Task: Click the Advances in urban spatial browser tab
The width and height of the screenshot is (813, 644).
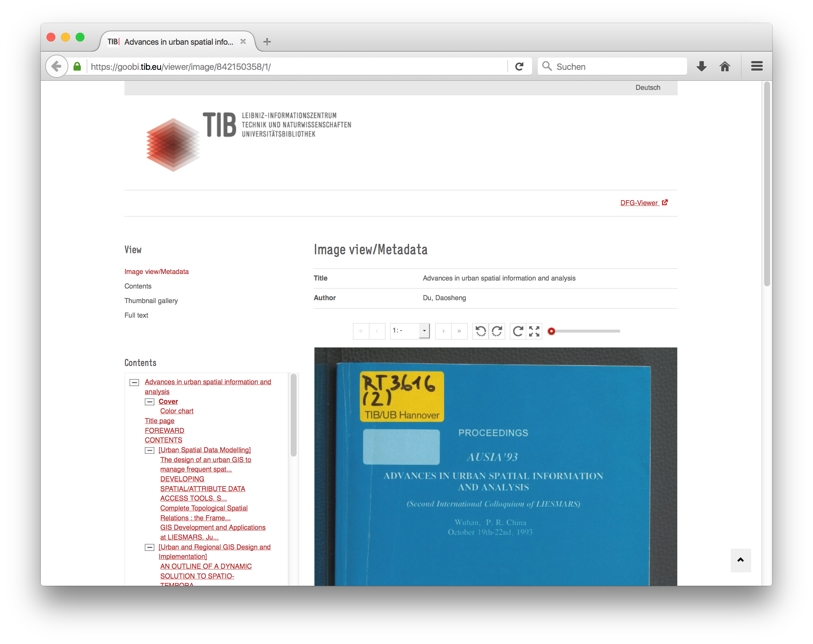Action: point(177,41)
